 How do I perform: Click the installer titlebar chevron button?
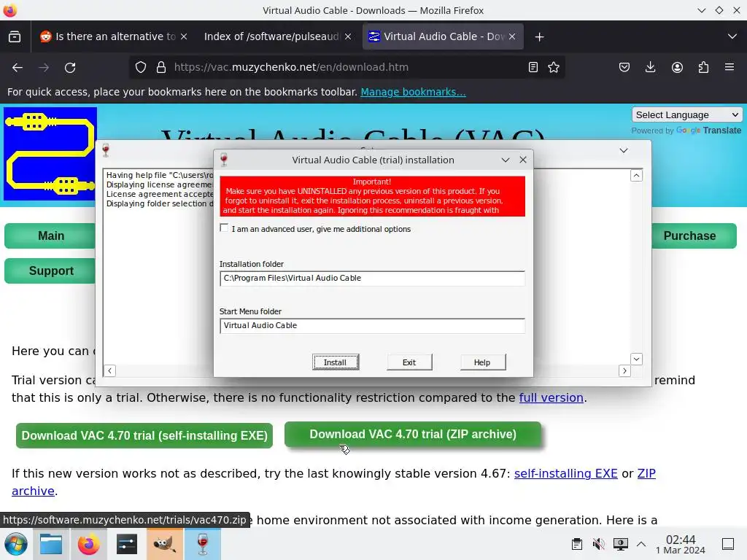[x=506, y=160]
